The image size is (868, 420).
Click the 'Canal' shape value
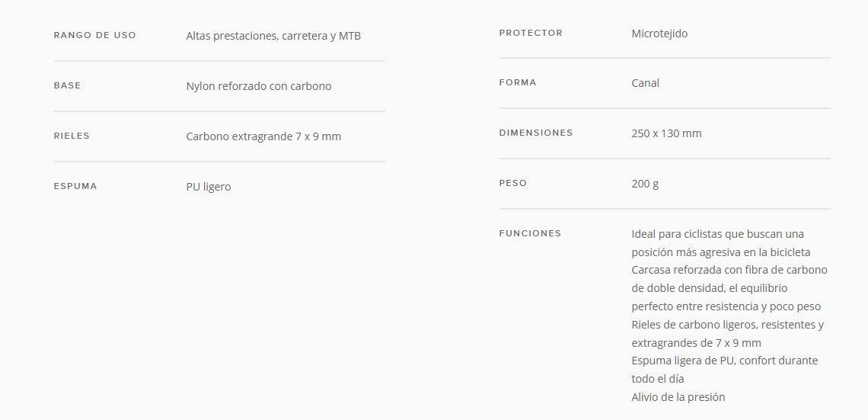[x=646, y=84]
